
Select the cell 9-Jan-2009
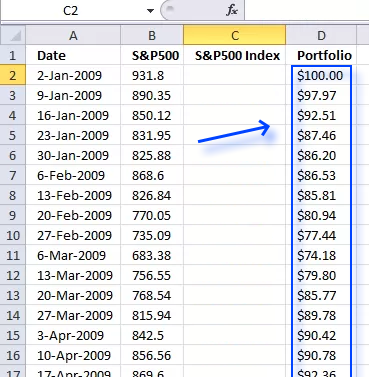(x=73, y=95)
